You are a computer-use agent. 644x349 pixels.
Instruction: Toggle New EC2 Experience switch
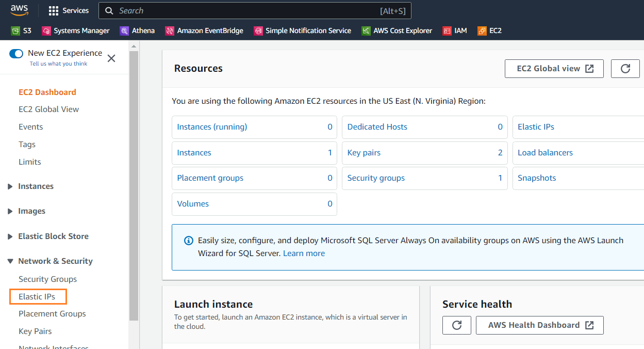click(x=16, y=53)
